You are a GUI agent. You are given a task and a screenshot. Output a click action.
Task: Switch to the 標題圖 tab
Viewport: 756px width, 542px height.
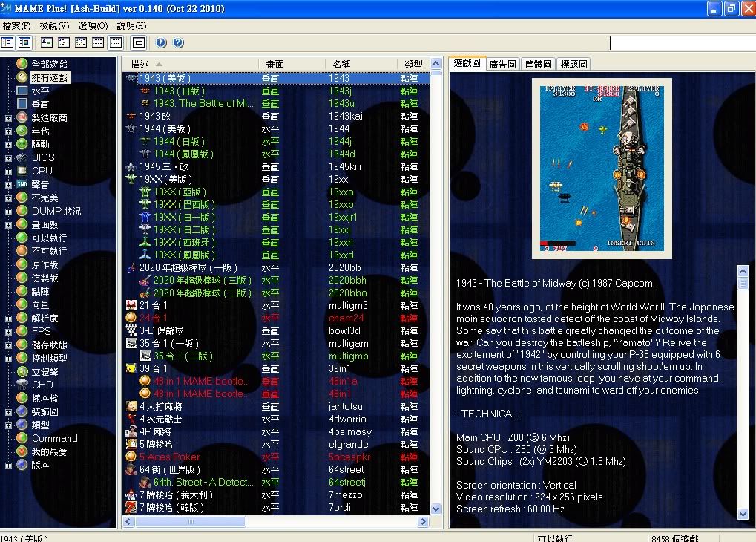573,64
